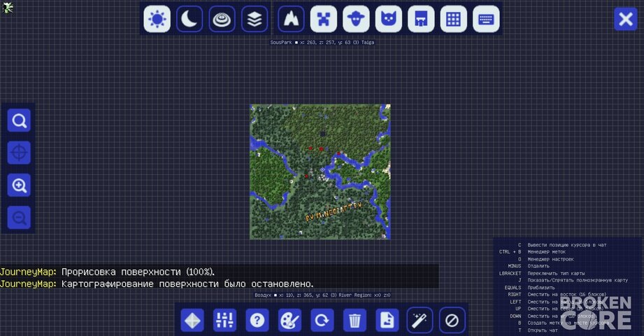Screen dimensions: 644x336
Task: Toggle villagers display icon
Action: 421,19
